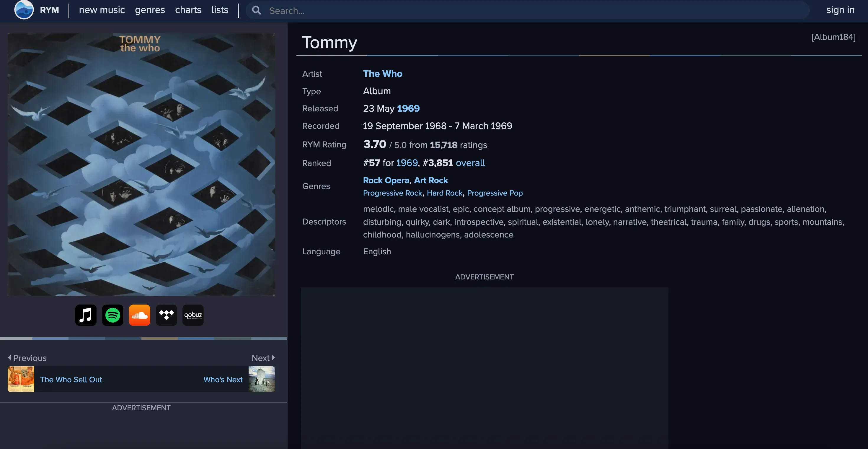Open the new music section
The image size is (868, 449).
click(102, 10)
